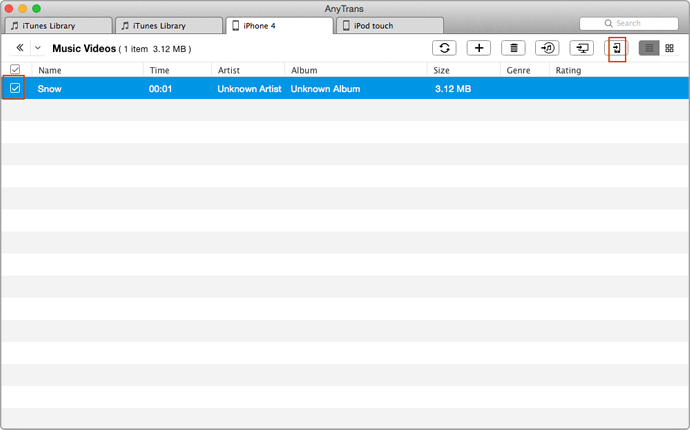This screenshot has width=690, height=430.
Task: Switch to grid thumbnail view
Action: coord(669,48)
